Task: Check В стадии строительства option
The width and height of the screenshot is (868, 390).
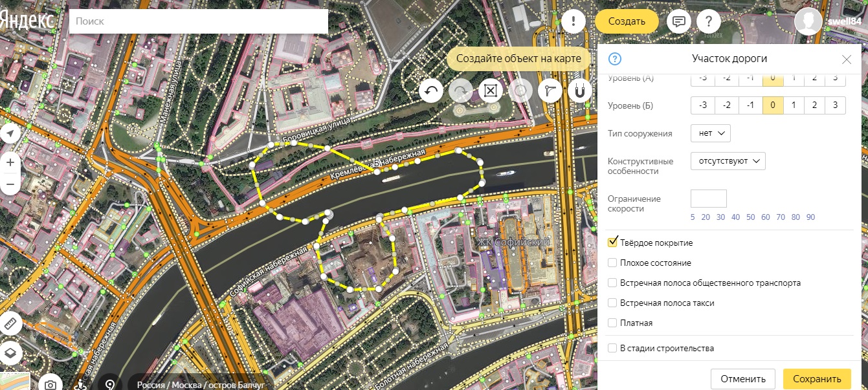Action: (x=611, y=347)
